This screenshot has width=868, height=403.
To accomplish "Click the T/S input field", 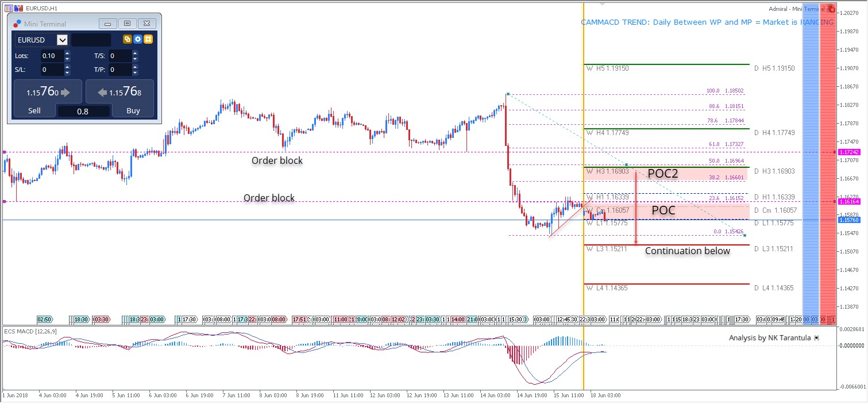I will (x=121, y=56).
